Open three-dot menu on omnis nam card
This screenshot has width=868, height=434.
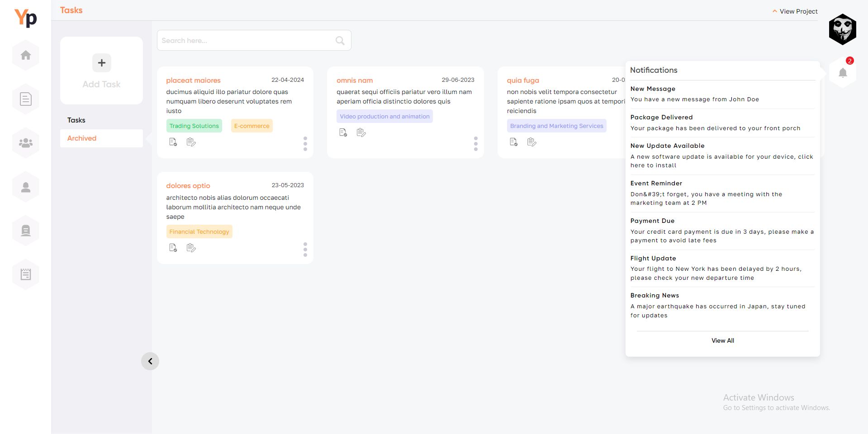point(475,144)
